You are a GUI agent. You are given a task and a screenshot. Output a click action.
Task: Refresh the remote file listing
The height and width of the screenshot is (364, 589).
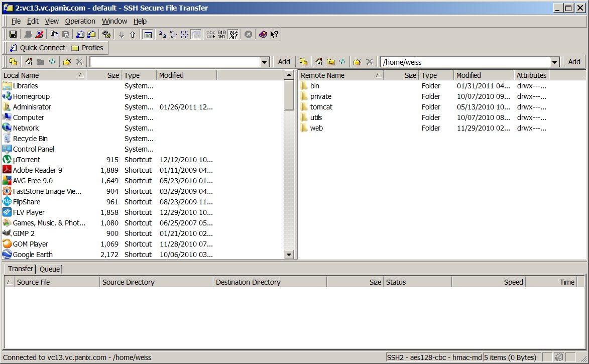[342, 62]
